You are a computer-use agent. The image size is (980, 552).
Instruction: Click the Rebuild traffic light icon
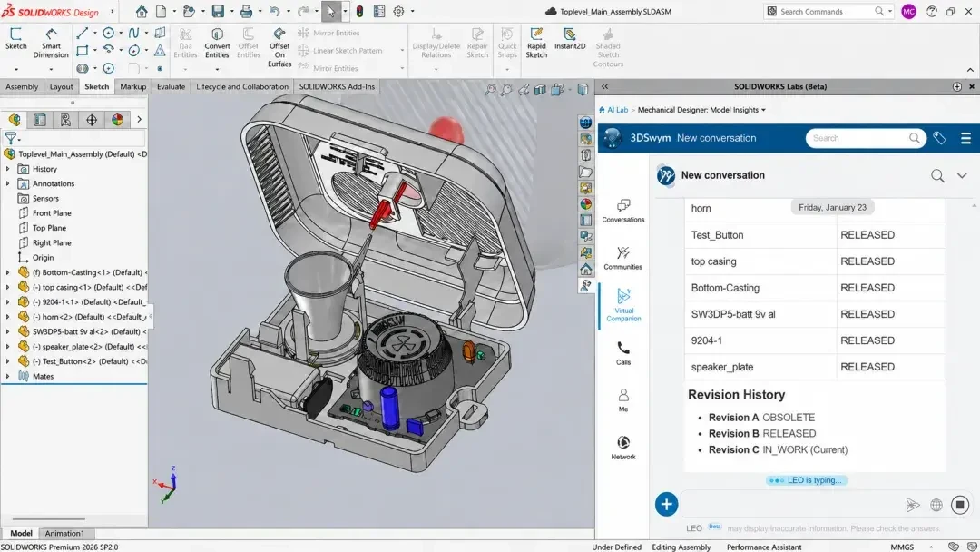pyautogui.click(x=360, y=11)
